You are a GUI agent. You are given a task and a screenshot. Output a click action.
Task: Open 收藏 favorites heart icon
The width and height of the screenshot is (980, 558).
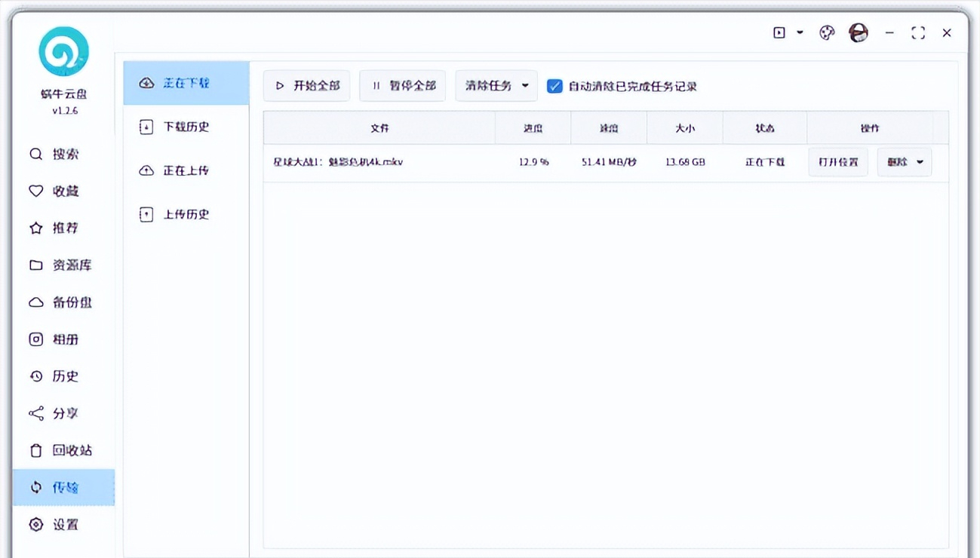click(x=36, y=192)
